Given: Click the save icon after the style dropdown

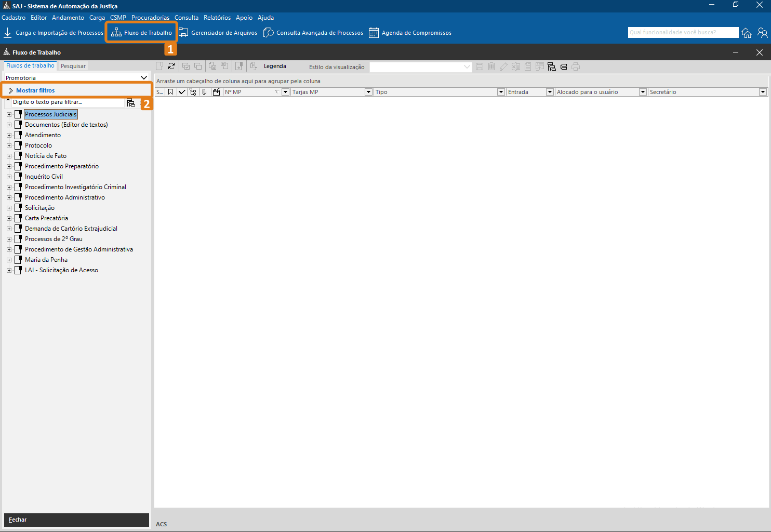Looking at the screenshot, I should point(480,66).
